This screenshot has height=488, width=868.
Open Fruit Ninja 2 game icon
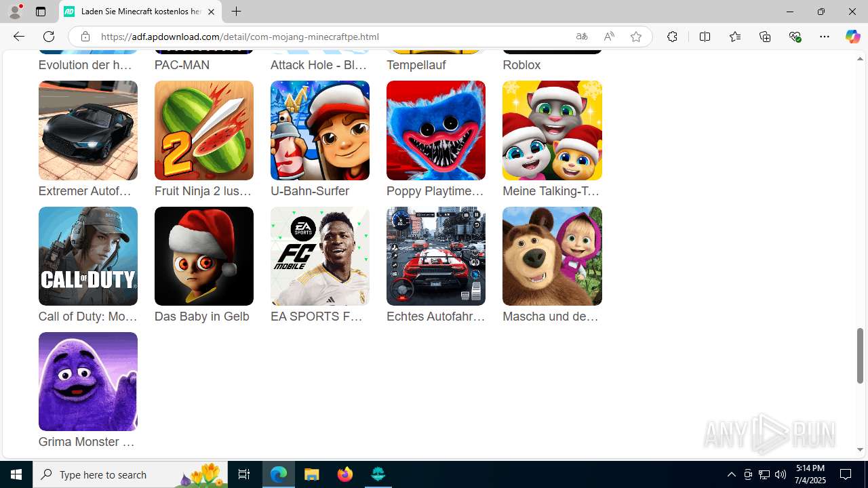[204, 130]
